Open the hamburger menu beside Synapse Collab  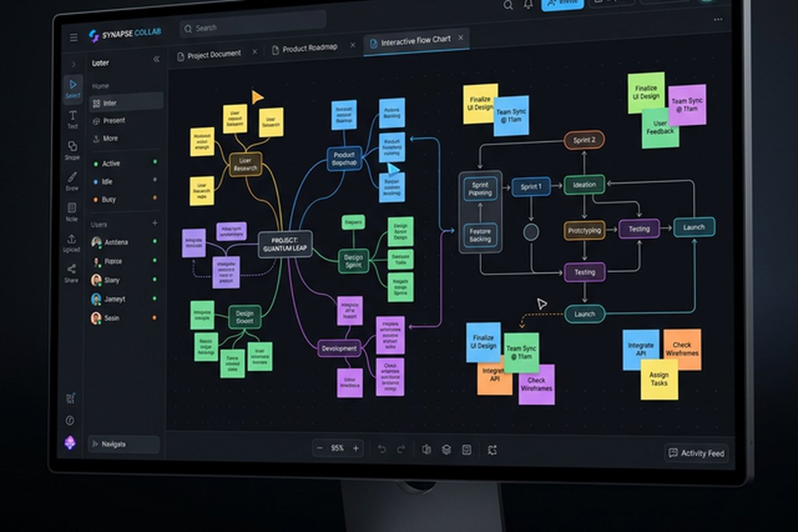74,37
